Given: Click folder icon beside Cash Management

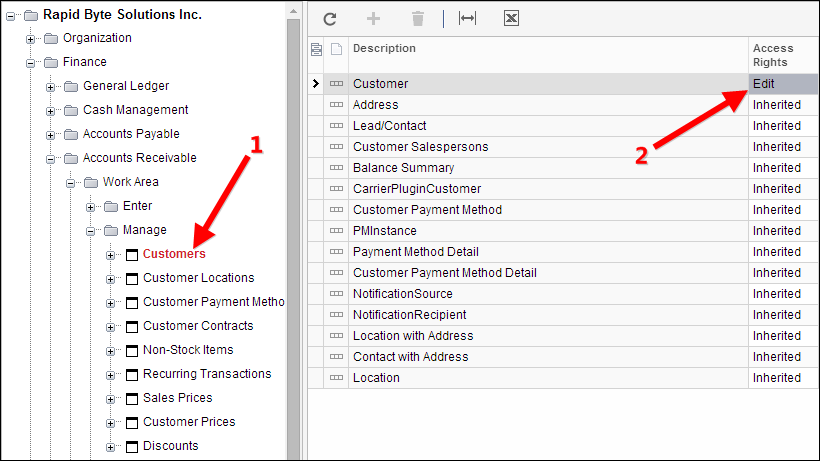Looking at the screenshot, I should 71,110.
